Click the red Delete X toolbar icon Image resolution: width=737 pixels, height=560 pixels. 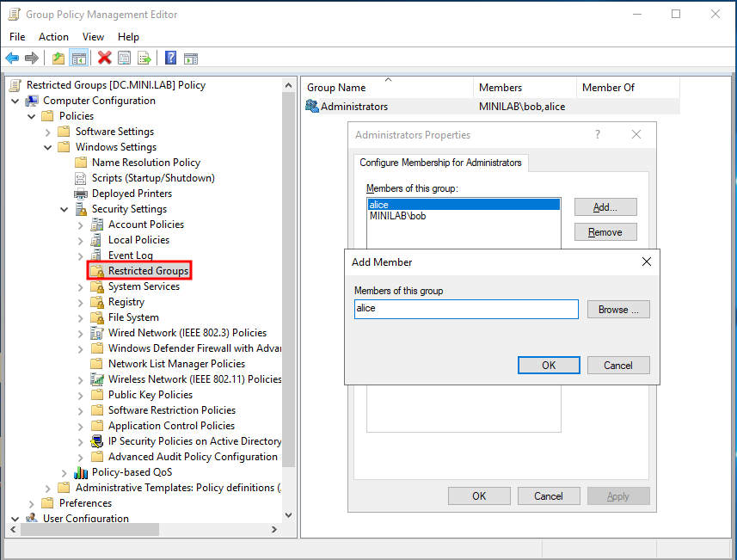104,58
